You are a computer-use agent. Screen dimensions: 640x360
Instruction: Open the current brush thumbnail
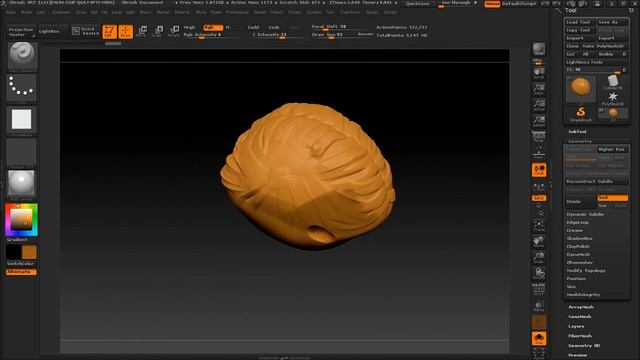point(22,56)
